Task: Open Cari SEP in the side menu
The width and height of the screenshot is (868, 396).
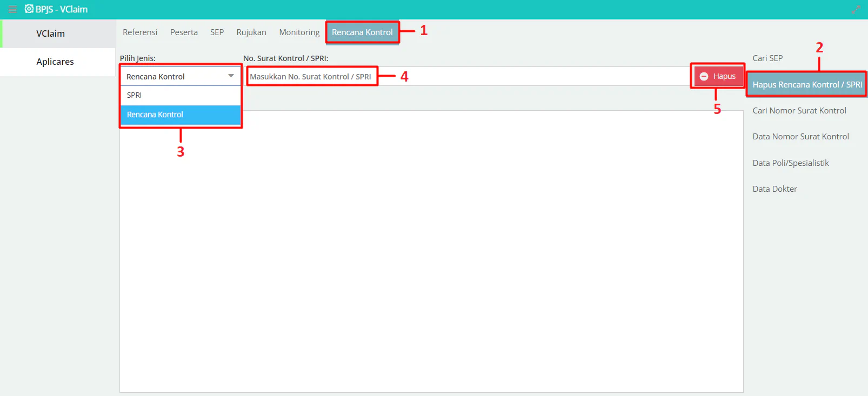Action: pyautogui.click(x=767, y=58)
